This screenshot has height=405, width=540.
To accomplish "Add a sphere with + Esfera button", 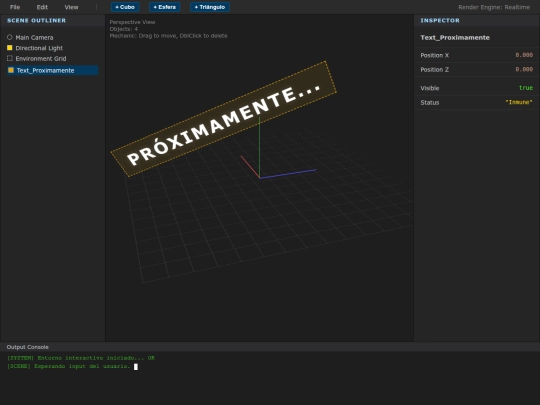I will 165,7.
